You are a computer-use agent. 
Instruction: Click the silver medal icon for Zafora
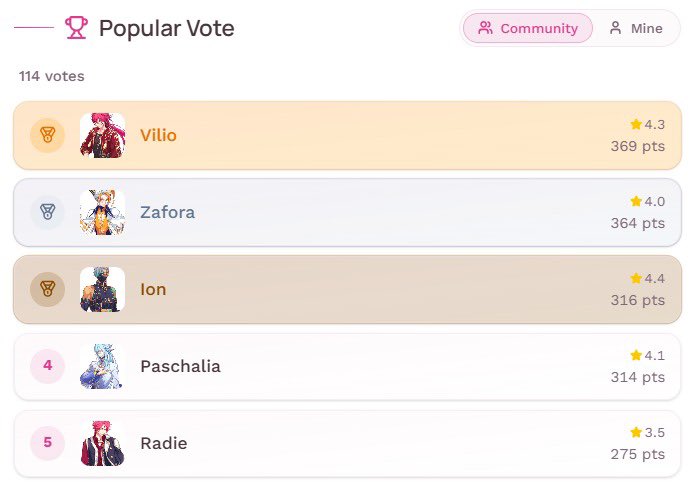pos(48,212)
